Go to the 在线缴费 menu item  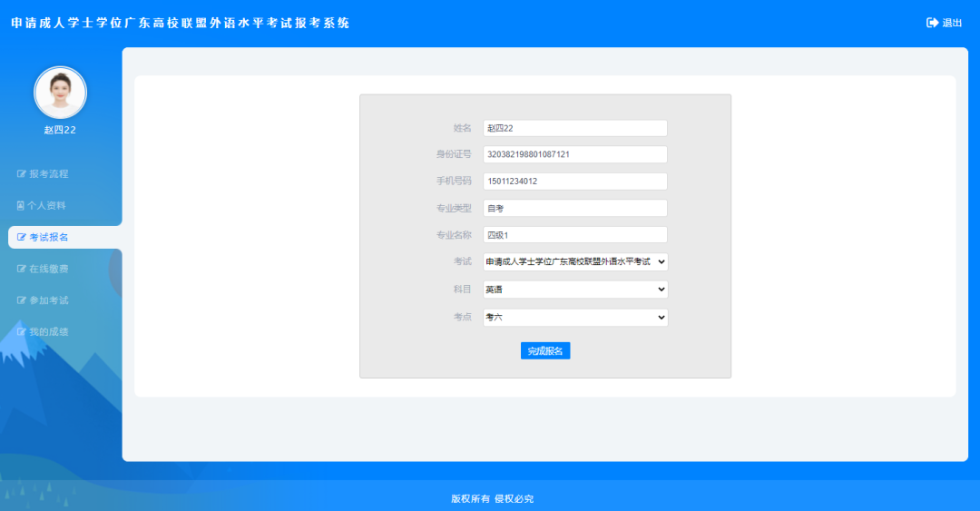(x=48, y=269)
